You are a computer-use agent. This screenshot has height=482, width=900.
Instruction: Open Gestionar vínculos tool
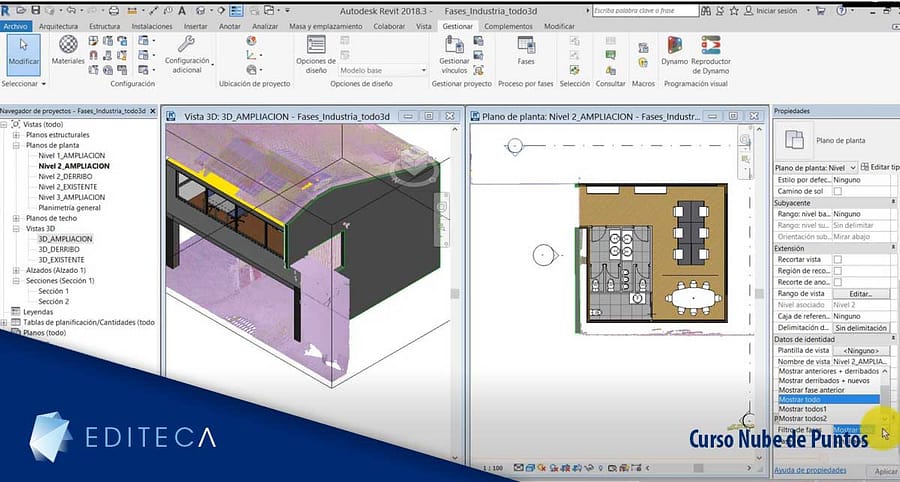(x=454, y=55)
